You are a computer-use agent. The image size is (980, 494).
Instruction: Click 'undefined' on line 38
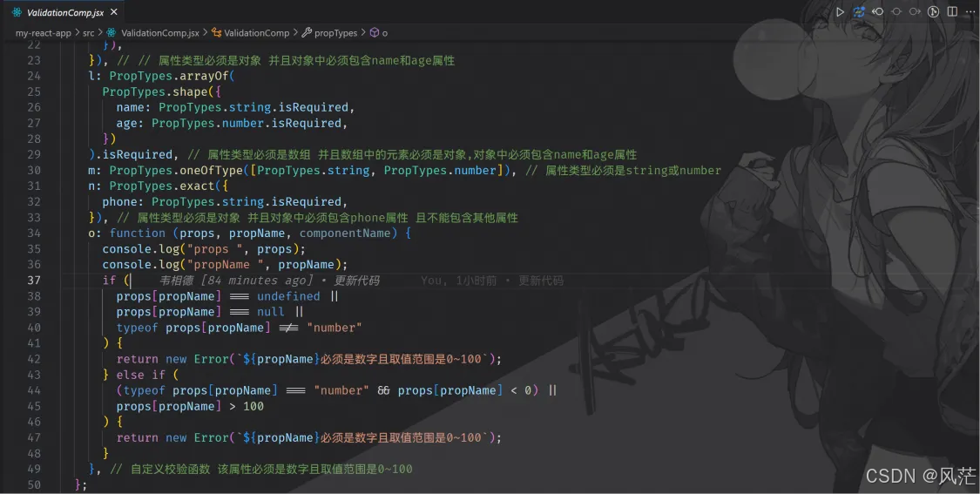click(288, 295)
